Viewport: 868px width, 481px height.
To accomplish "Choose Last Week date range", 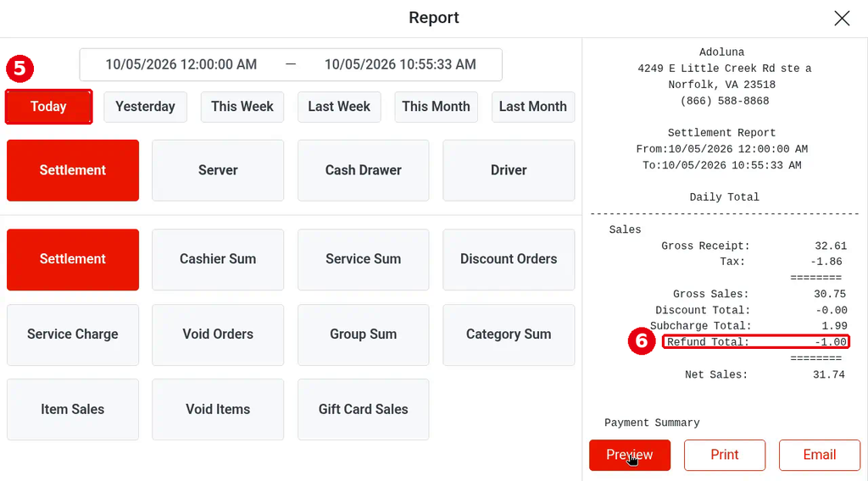I will tap(339, 107).
